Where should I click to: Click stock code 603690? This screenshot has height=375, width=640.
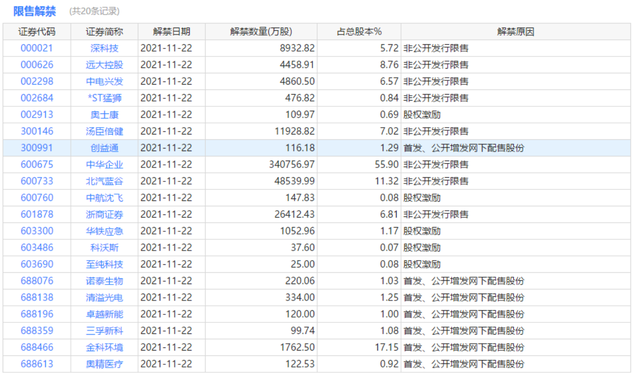(37, 264)
